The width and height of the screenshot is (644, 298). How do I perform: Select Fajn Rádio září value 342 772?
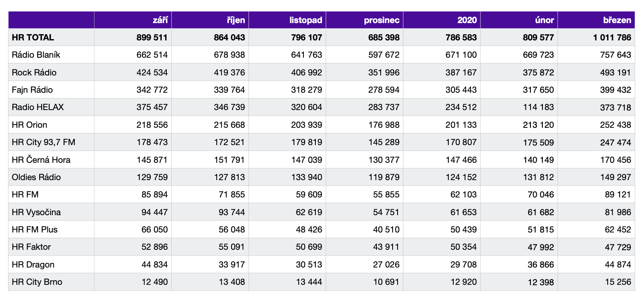point(152,90)
